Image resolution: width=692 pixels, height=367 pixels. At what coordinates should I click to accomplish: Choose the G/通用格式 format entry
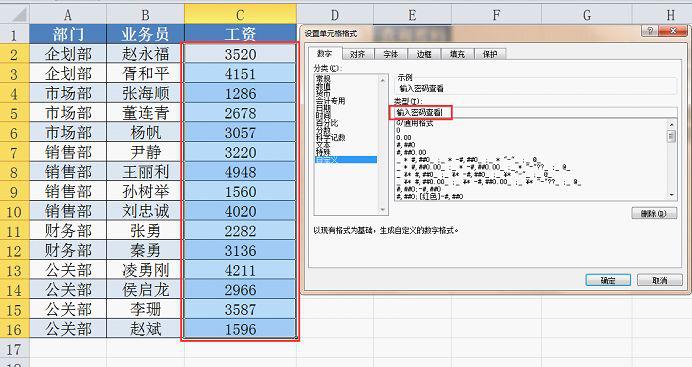(x=415, y=123)
